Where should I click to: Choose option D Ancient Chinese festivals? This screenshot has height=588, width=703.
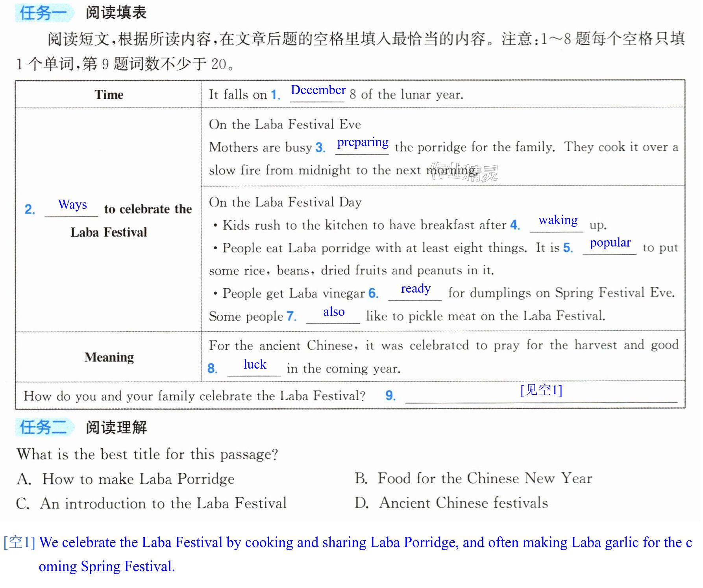pos(451,503)
